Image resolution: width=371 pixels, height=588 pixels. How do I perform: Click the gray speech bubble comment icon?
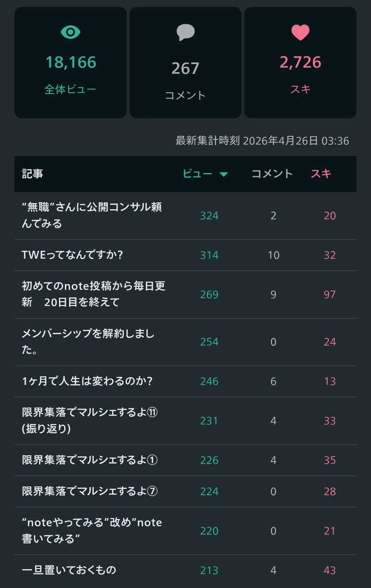coord(185,33)
